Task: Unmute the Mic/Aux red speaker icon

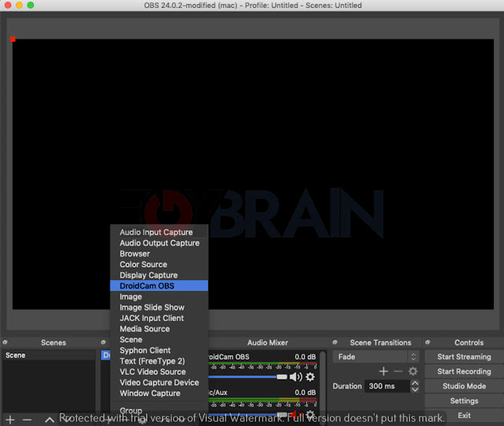Action: point(295,414)
